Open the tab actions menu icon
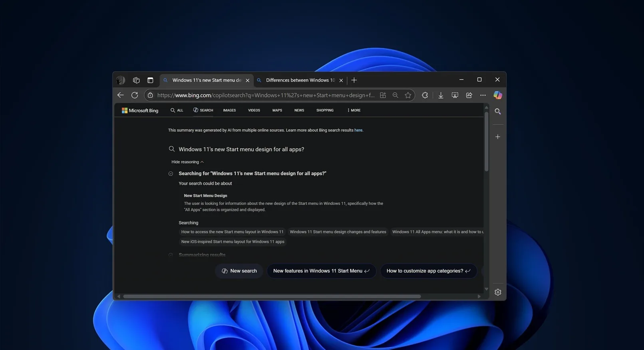The height and width of the screenshot is (350, 644). point(150,80)
